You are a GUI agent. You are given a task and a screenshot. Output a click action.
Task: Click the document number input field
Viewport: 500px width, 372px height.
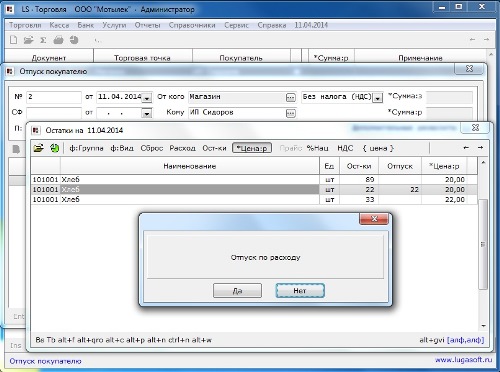tap(54, 97)
